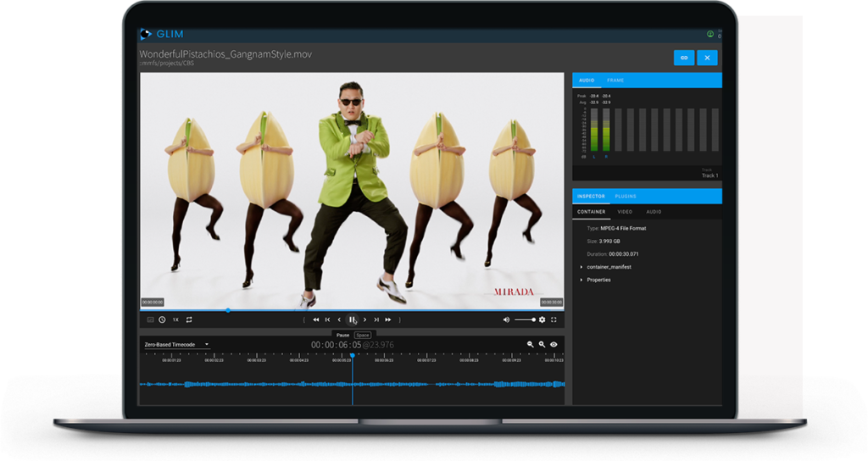Step forward one frame

364,319
